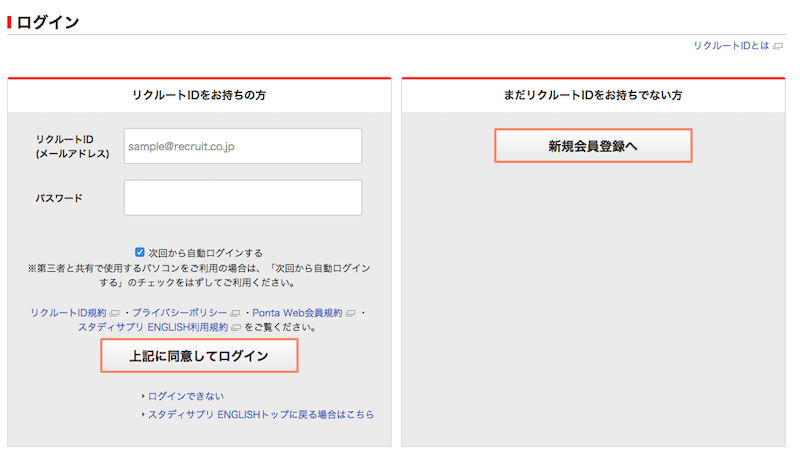The image size is (800, 466).
Task: Open プライバシーポリシー link
Action: pyautogui.click(x=180, y=313)
